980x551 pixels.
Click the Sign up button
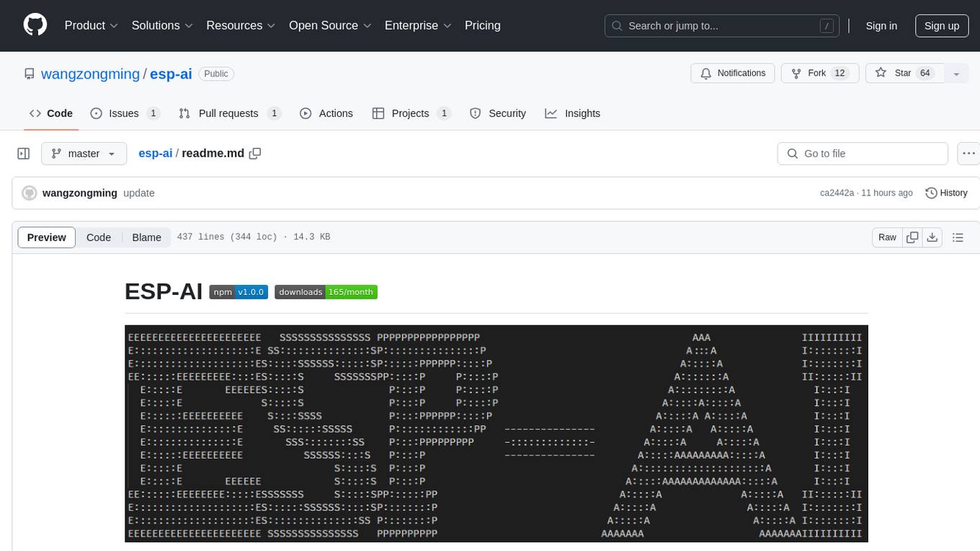click(942, 26)
